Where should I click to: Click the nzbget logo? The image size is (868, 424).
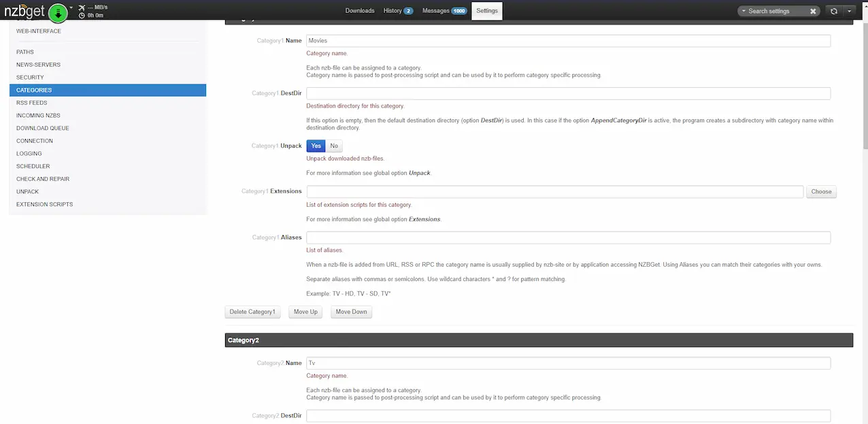25,11
